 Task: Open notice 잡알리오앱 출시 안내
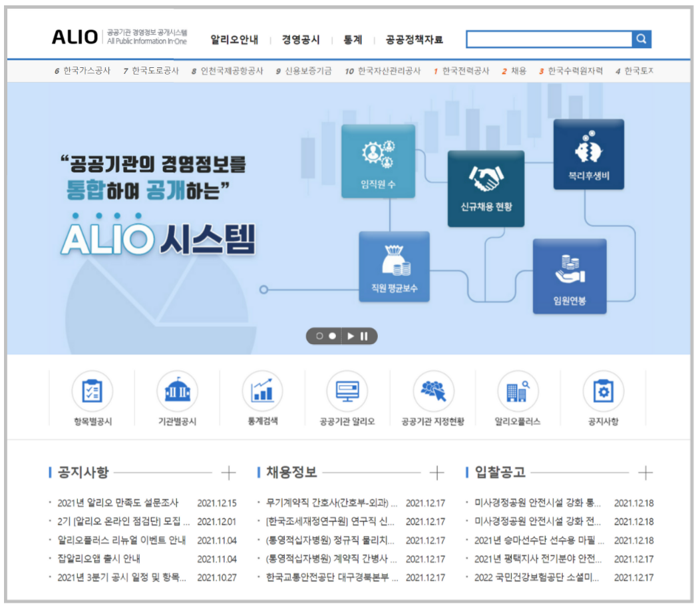click(98, 559)
